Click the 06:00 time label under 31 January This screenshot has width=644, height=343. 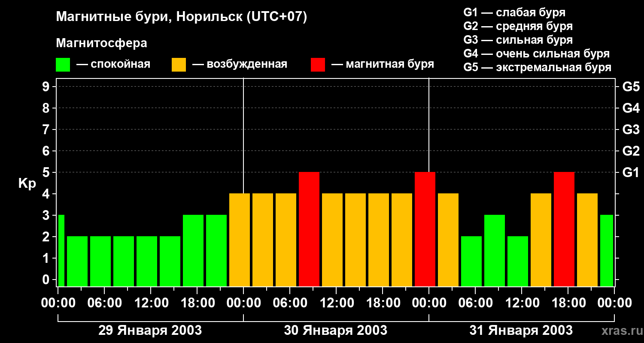point(475,303)
